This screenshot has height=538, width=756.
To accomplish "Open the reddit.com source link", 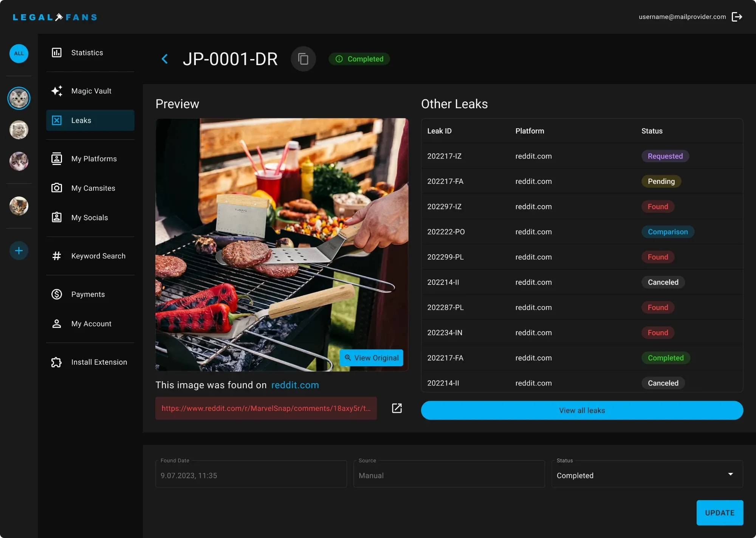I will [x=295, y=385].
